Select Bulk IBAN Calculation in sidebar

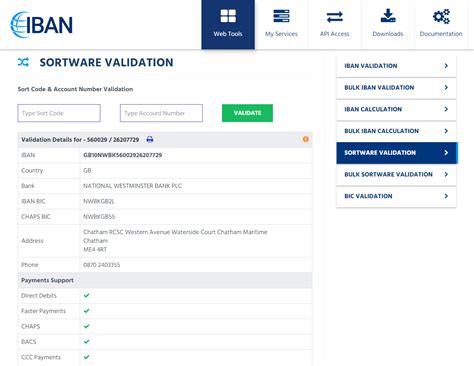[x=396, y=131]
